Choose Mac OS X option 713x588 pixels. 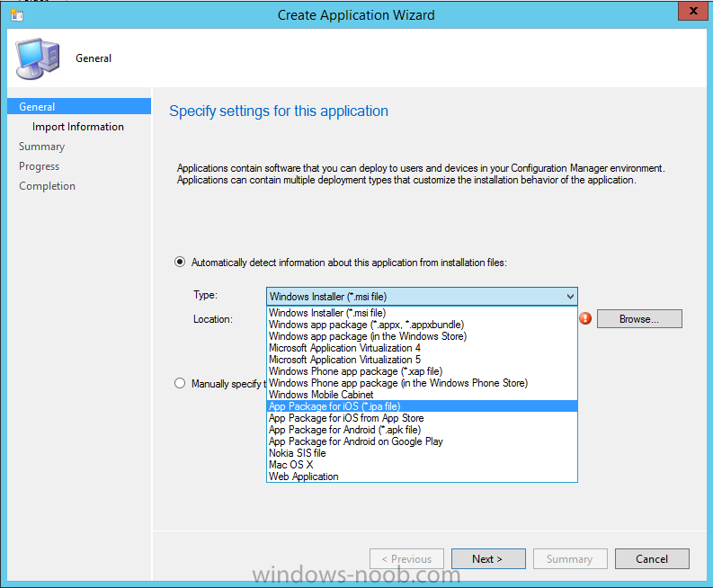(422, 465)
